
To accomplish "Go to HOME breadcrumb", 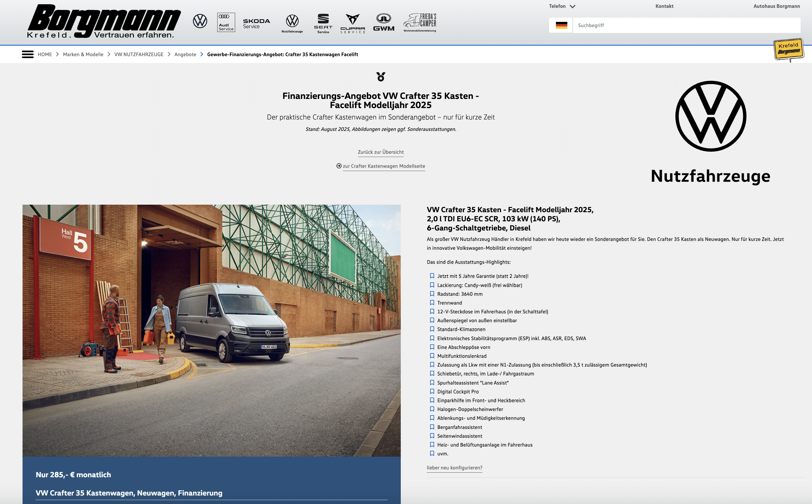I will pyautogui.click(x=45, y=54).
